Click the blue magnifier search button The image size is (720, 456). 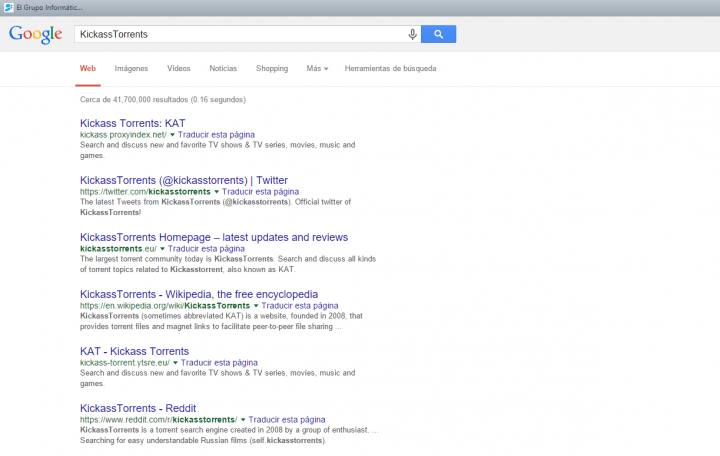(439, 34)
